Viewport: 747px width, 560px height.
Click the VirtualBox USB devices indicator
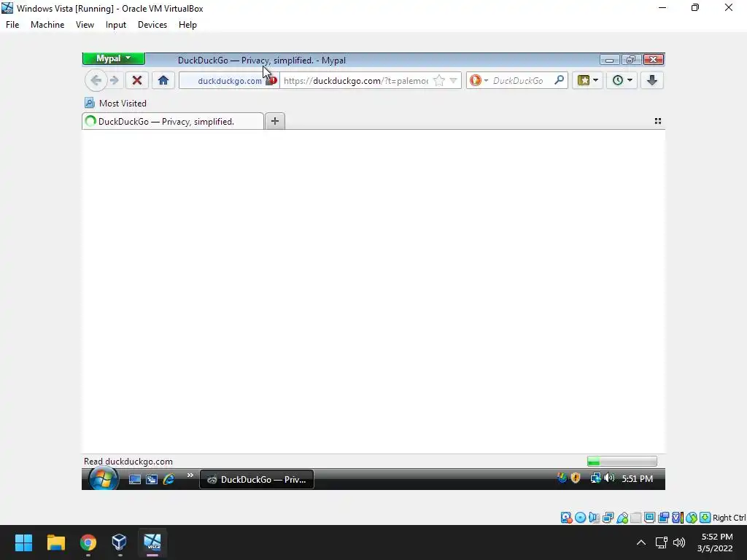coord(622,518)
